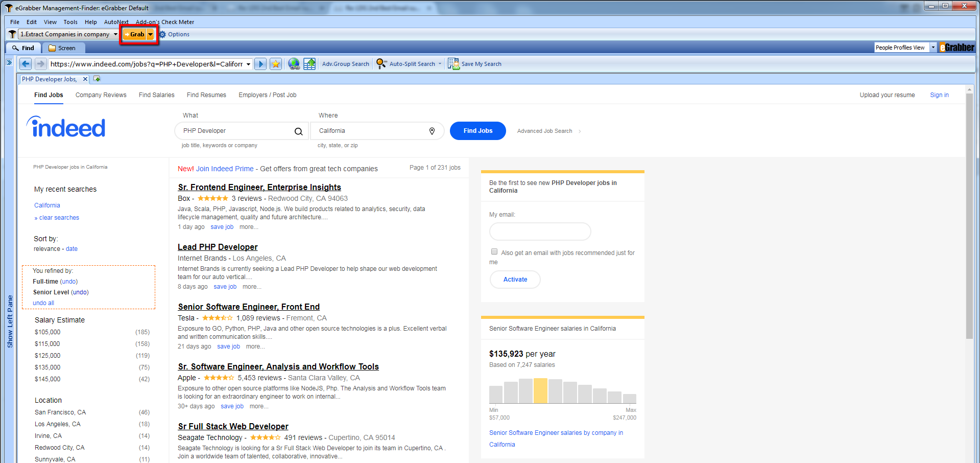The height and width of the screenshot is (463, 980).
Task: Click the eGrabber funnel icon beside the extract dropdown
Action: [12, 34]
